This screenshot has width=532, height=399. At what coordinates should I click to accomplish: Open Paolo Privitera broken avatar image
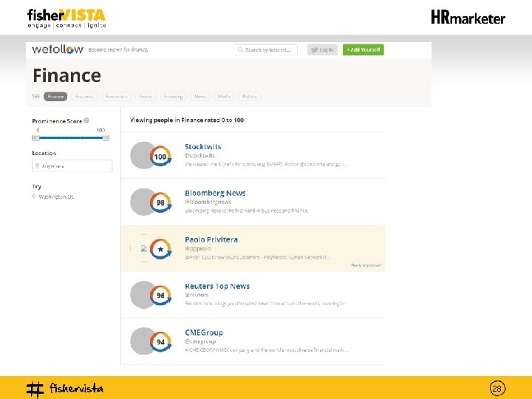pyautogui.click(x=144, y=248)
